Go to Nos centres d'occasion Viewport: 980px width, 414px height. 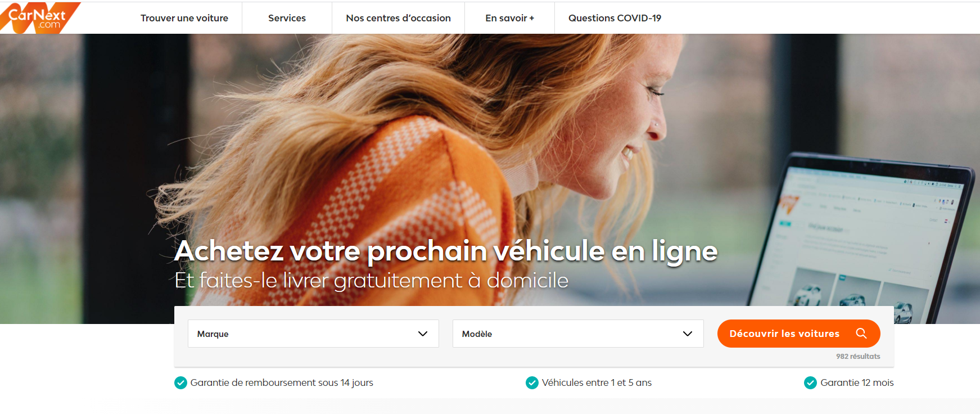tap(398, 18)
